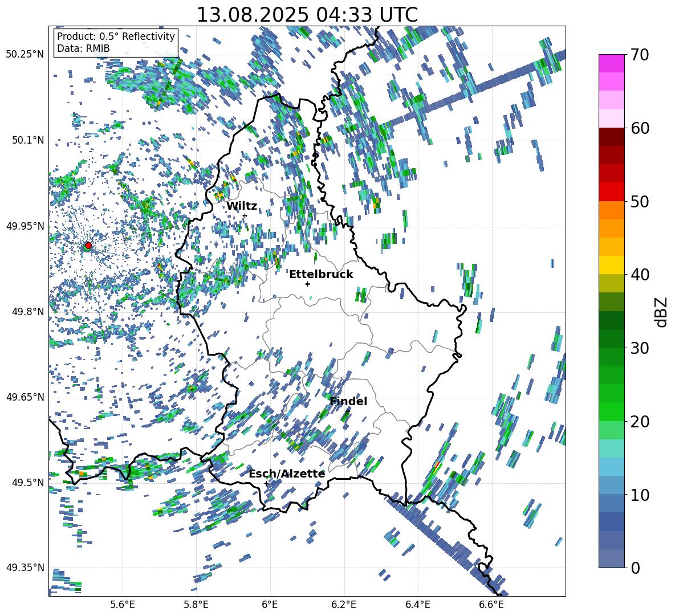Click the 50.25°N latitude label
Screen dimensions: 675x616
pos(25,55)
